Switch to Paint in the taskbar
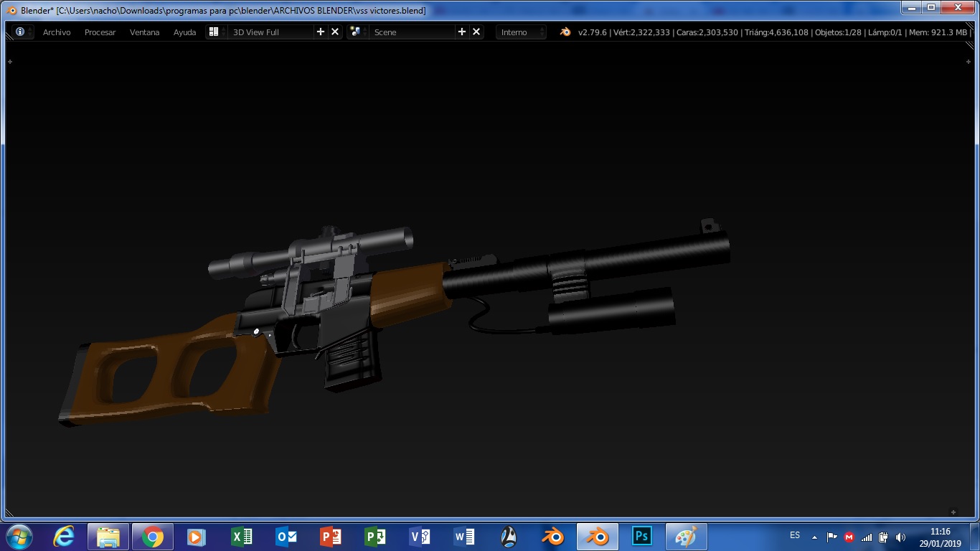Image resolution: width=980 pixels, height=551 pixels. coord(686,537)
